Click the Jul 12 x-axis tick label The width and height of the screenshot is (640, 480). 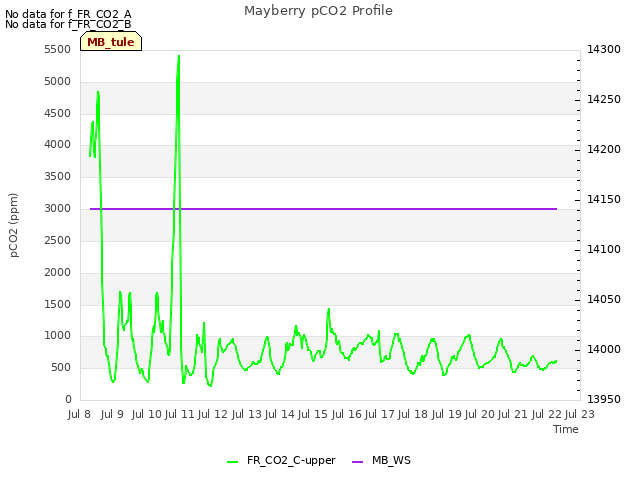pyautogui.click(x=213, y=415)
